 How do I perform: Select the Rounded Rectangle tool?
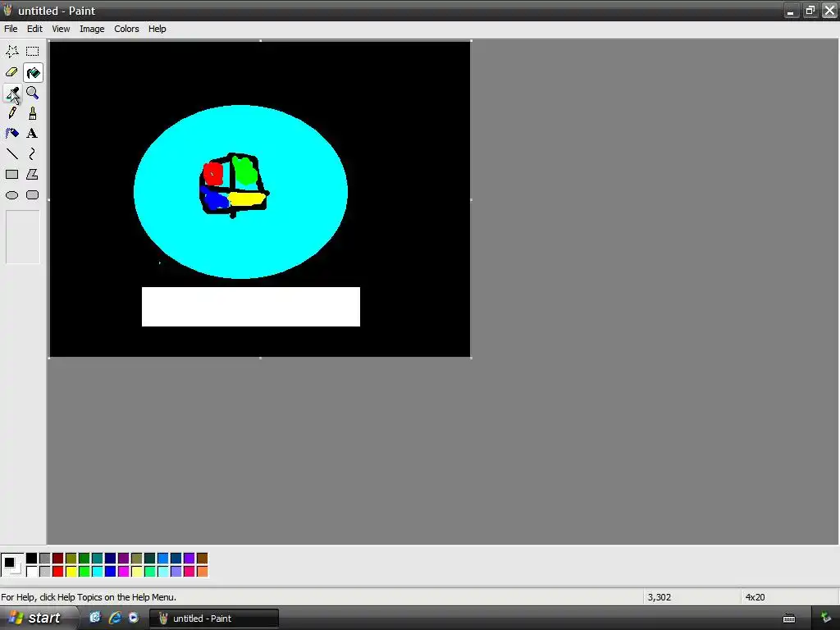33,195
